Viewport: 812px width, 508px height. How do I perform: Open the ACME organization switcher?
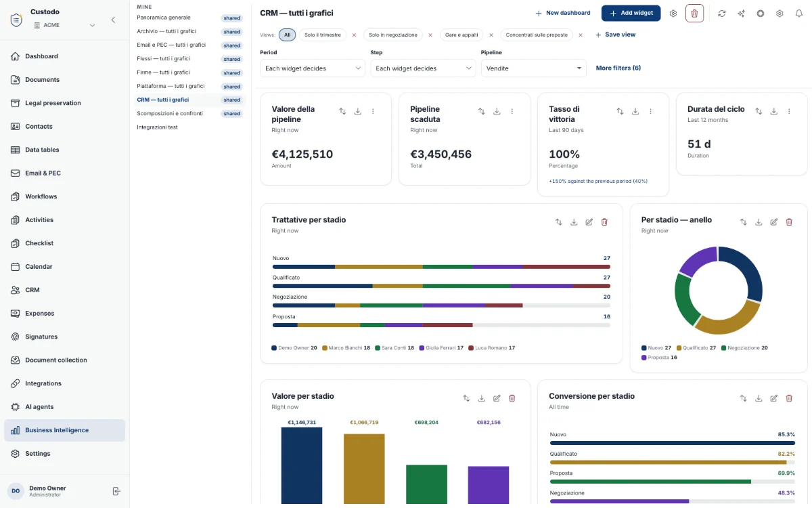(x=65, y=25)
